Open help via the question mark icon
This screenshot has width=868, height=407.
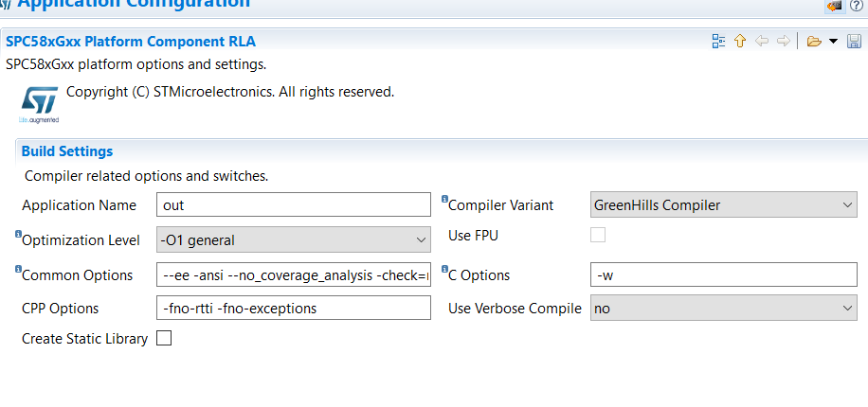[x=857, y=5]
